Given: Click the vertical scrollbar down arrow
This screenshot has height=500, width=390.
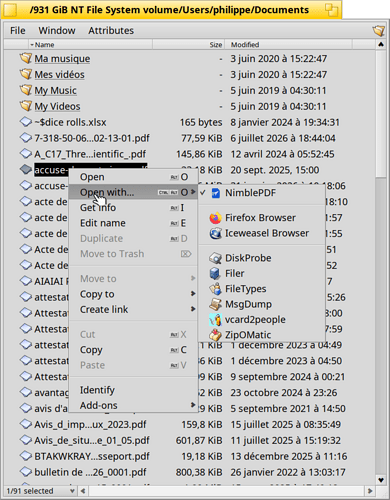Looking at the screenshot, I should coord(381,480).
